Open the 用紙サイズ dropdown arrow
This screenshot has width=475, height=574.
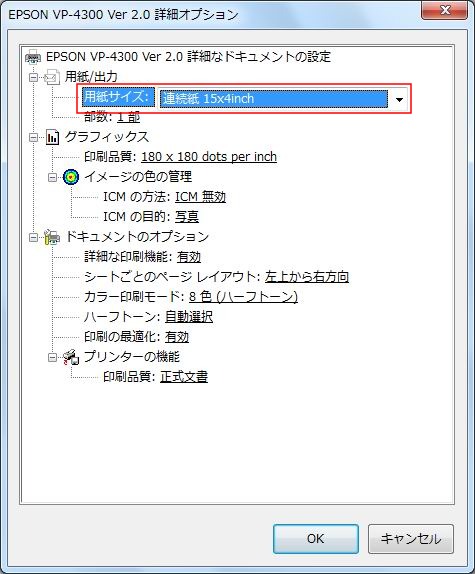pyautogui.click(x=399, y=99)
